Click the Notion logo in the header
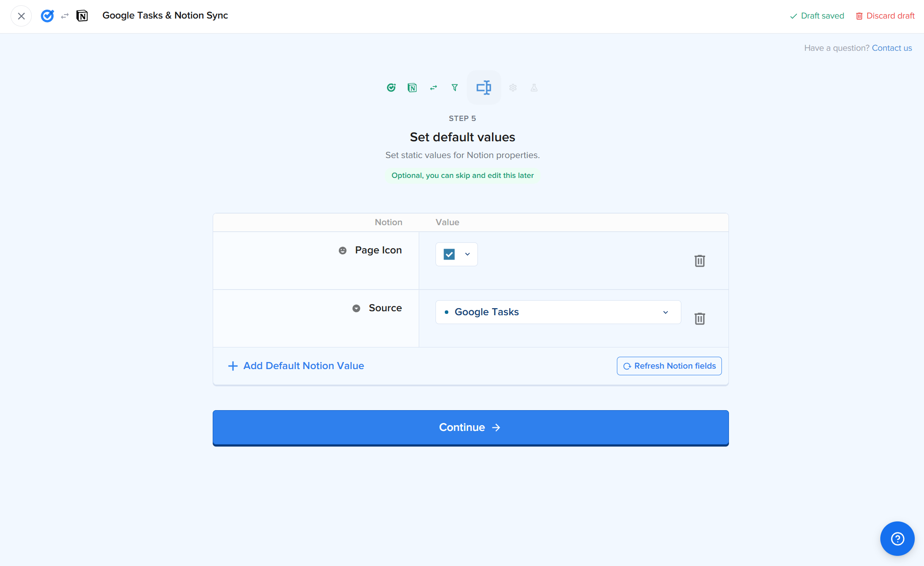 82,16
